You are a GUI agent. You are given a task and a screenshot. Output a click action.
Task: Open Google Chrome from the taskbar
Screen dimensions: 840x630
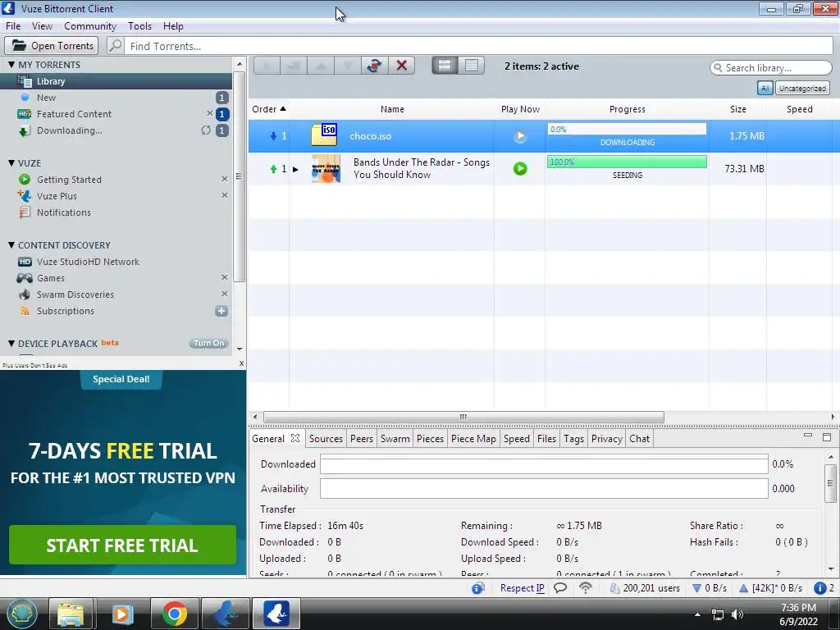[174, 614]
